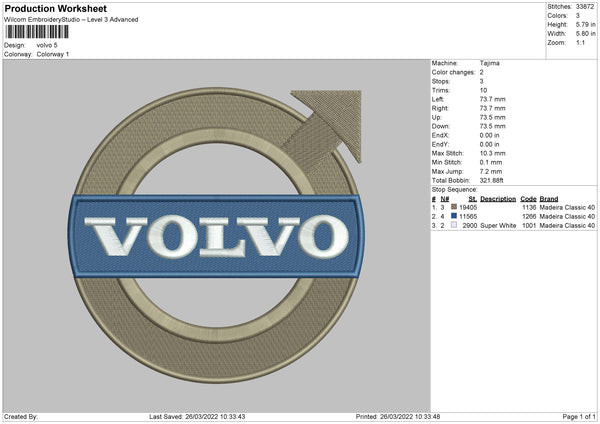The height and width of the screenshot is (424, 600).
Task: Click the Machine value Tajima
Action: pyautogui.click(x=489, y=63)
